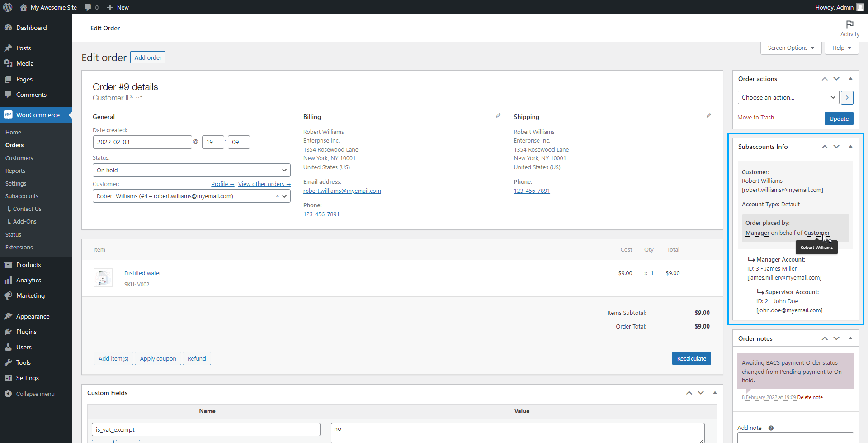Toggle the Order actions panel triangle

(850, 79)
